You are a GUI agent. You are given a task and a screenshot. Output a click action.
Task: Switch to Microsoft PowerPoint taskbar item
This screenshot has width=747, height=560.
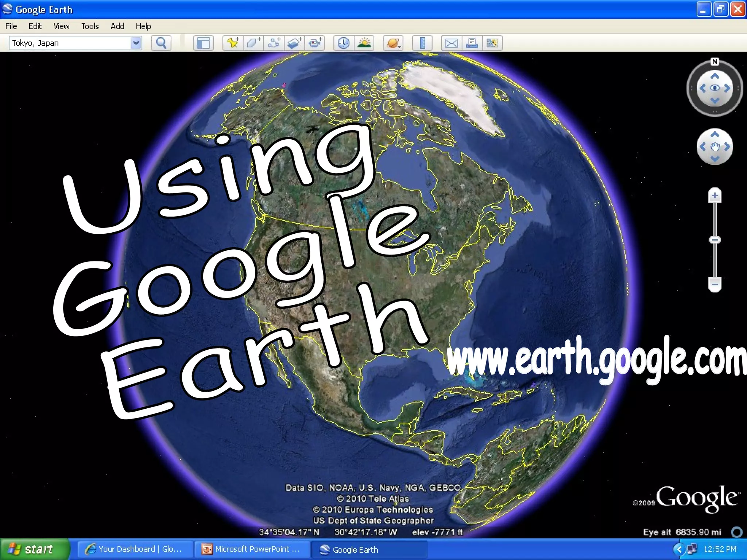click(252, 549)
